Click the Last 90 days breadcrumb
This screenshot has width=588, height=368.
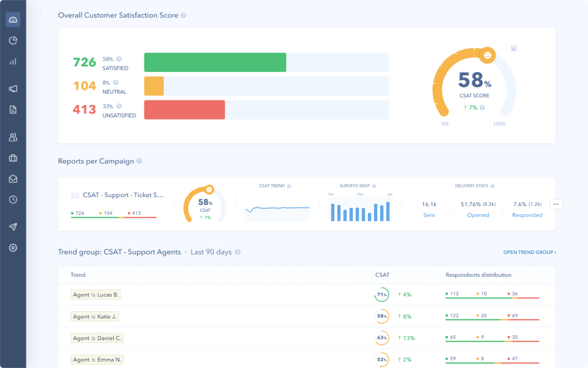click(x=211, y=252)
